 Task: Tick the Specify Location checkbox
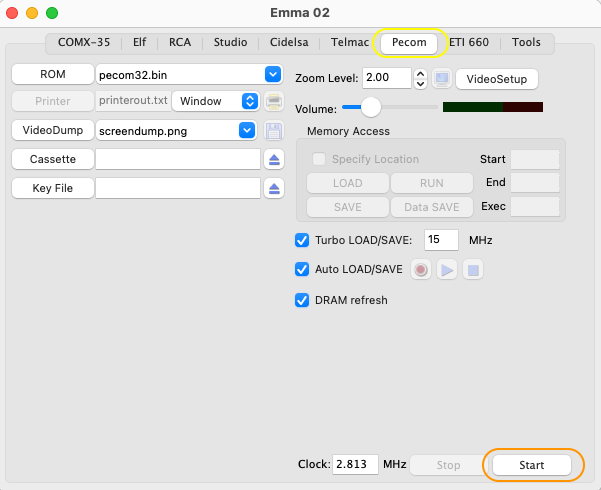click(319, 159)
